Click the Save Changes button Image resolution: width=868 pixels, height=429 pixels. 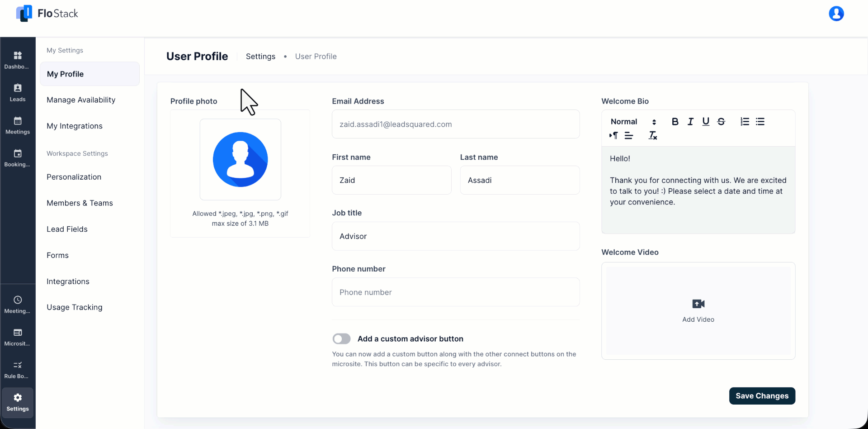(x=762, y=396)
